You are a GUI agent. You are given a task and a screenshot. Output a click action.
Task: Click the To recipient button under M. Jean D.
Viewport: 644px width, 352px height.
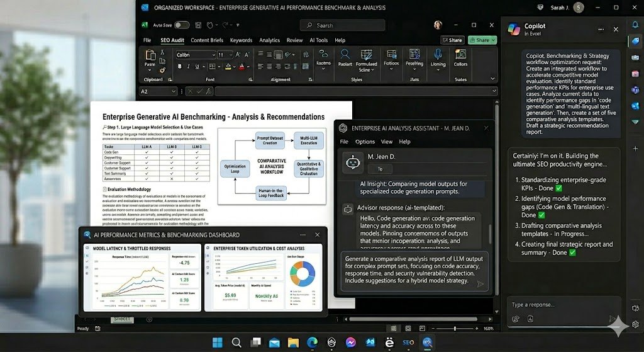tap(380, 169)
